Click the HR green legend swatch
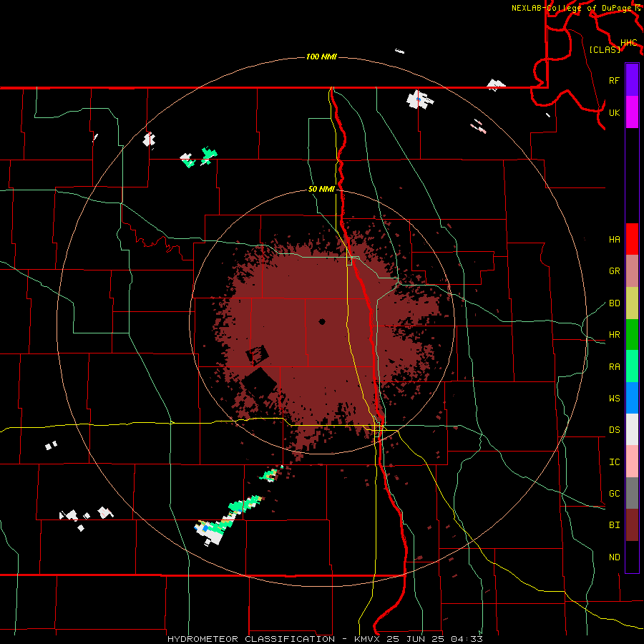The height and width of the screenshot is (644, 644). coord(632,335)
